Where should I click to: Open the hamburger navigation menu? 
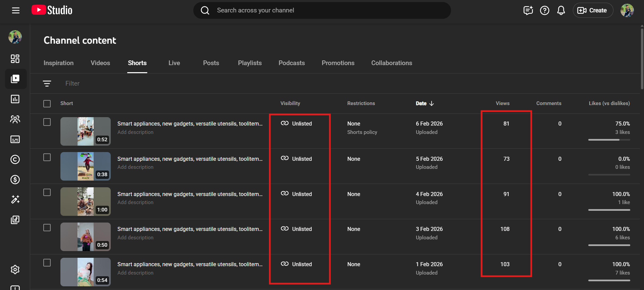15,10
